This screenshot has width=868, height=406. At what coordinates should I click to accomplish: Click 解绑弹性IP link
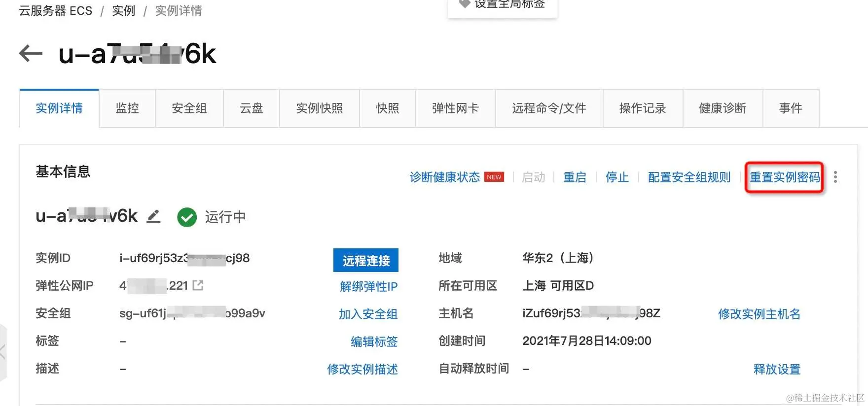[x=369, y=286]
